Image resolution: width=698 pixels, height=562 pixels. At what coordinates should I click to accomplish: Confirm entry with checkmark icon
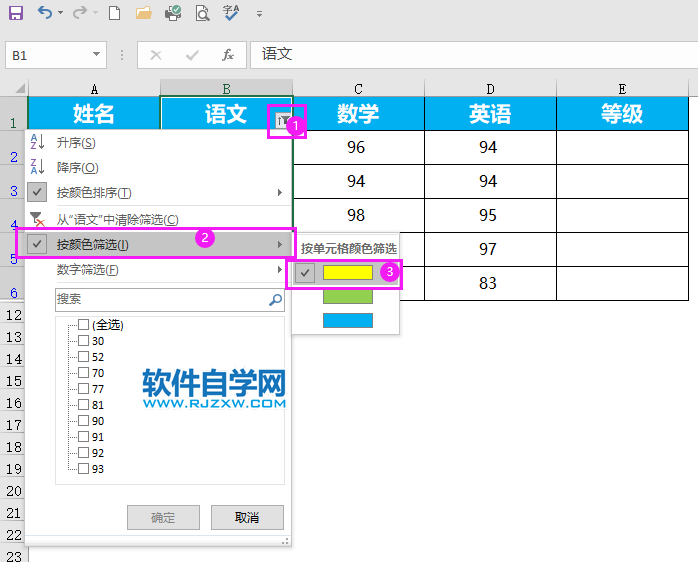[192, 55]
